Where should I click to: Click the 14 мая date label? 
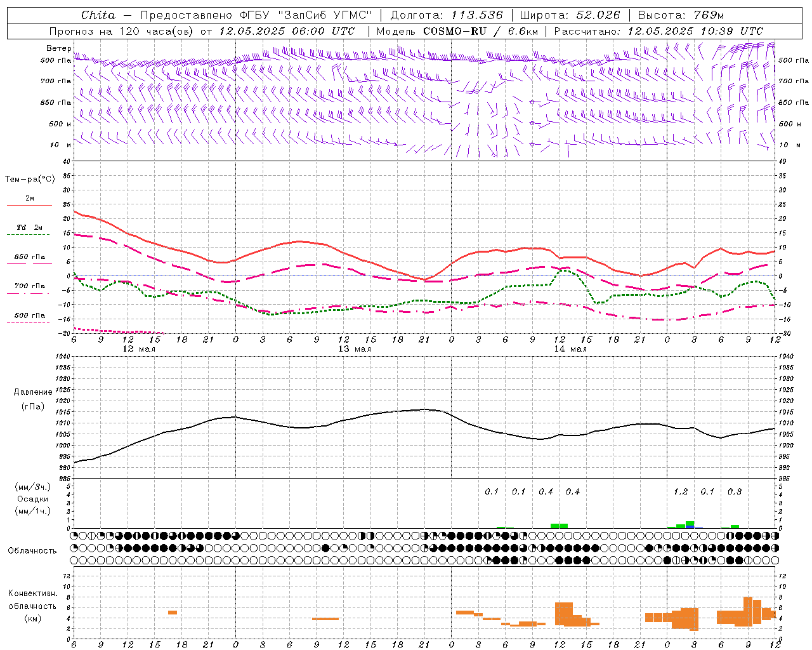tap(570, 349)
